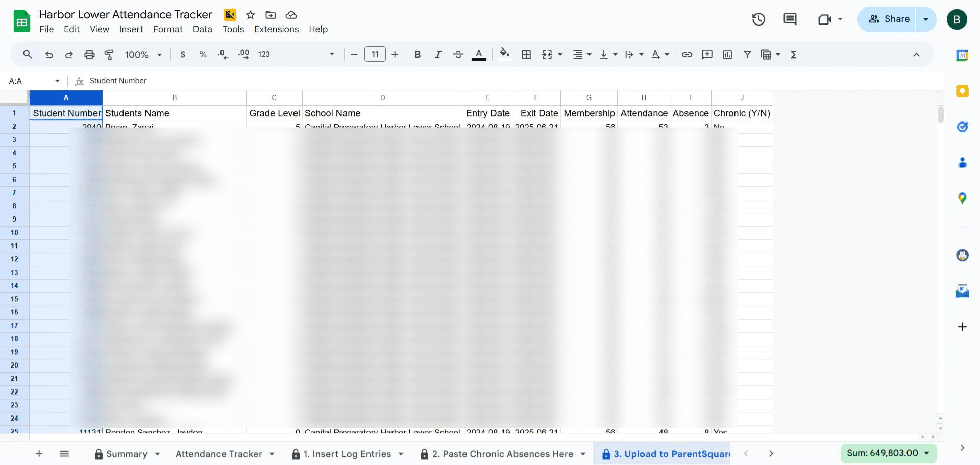Open the Tools menu
Image resolution: width=980 pixels, height=465 pixels.
coord(233,29)
